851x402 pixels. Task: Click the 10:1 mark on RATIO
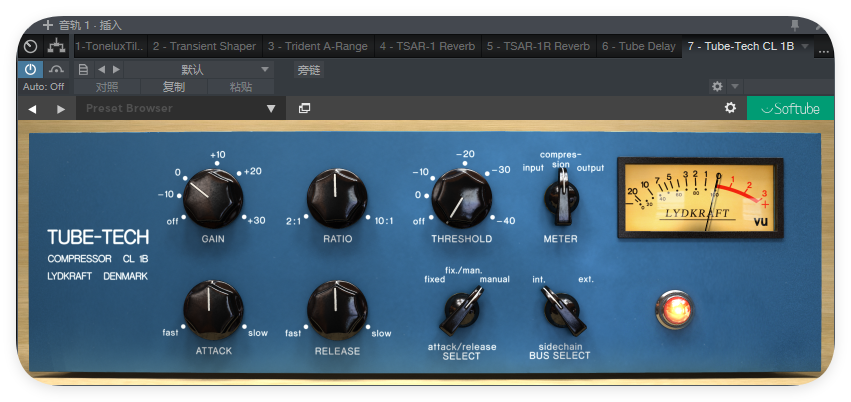pyautogui.click(x=384, y=221)
